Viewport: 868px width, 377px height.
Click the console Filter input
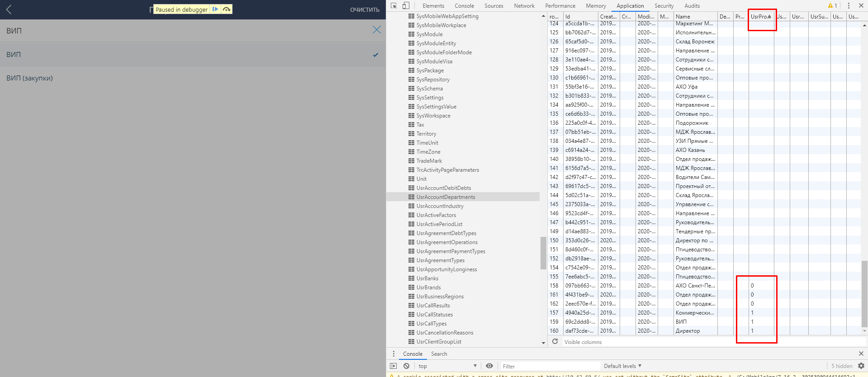click(550, 366)
